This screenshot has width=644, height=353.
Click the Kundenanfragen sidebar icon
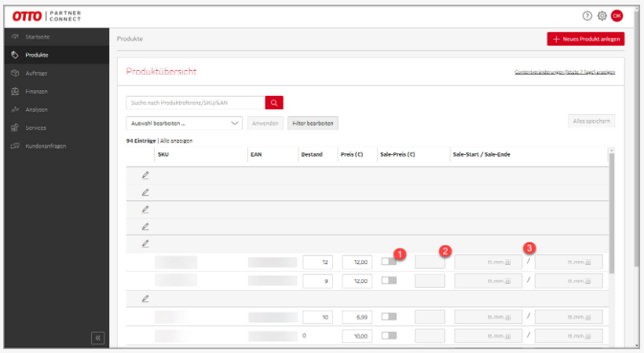[x=15, y=146]
